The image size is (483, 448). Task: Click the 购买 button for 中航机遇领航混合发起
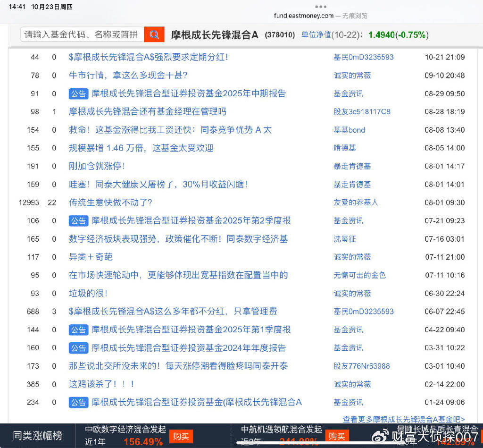click(x=337, y=436)
